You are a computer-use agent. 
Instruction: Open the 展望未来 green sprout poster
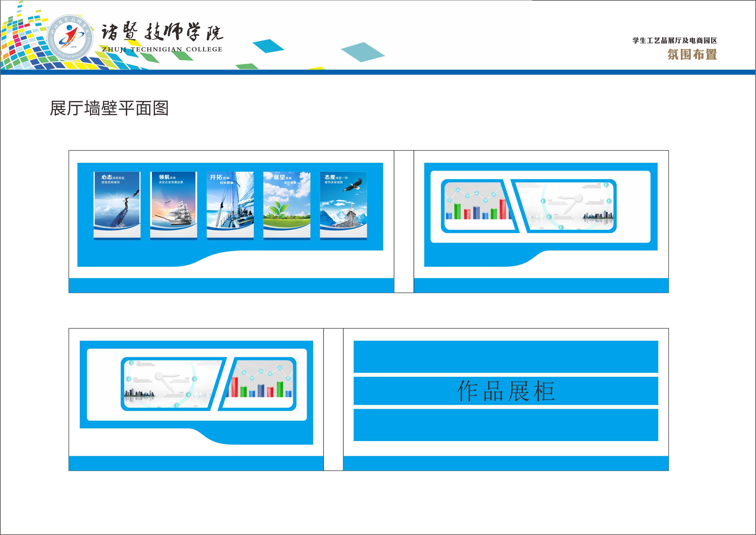pyautogui.click(x=287, y=206)
